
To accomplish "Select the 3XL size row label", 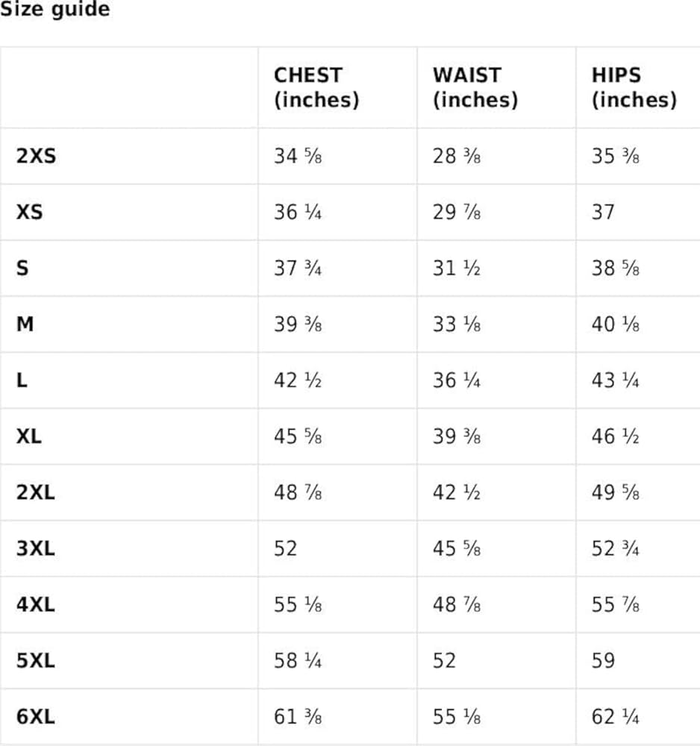I will tap(36, 548).
